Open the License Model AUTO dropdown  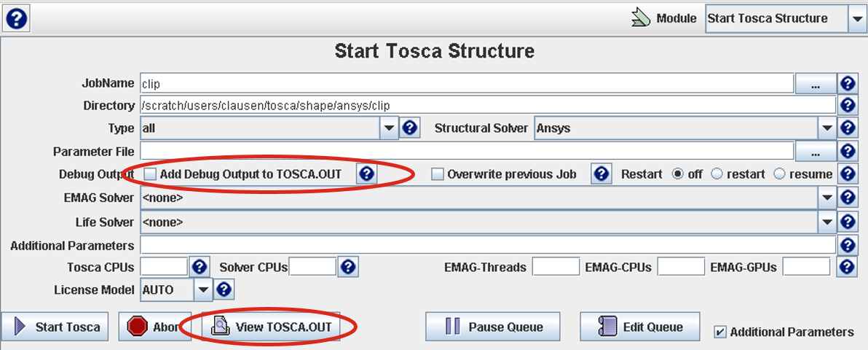click(202, 289)
